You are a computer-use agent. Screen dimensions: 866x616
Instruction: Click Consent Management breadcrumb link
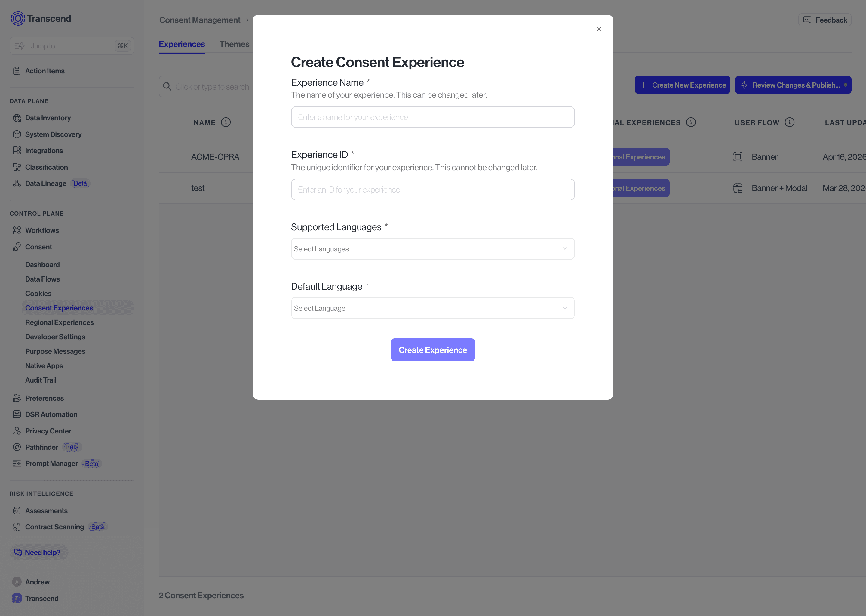[200, 20]
